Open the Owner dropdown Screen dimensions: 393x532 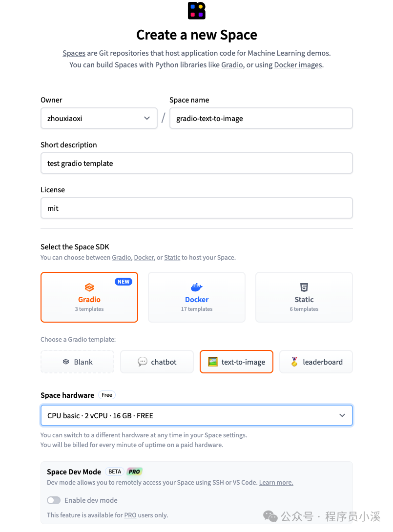pyautogui.click(x=99, y=118)
